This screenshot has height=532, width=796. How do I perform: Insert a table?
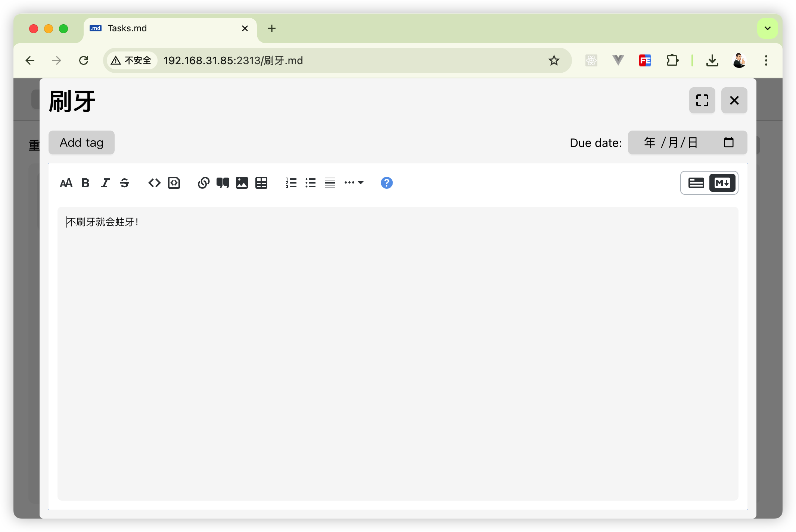[261, 183]
